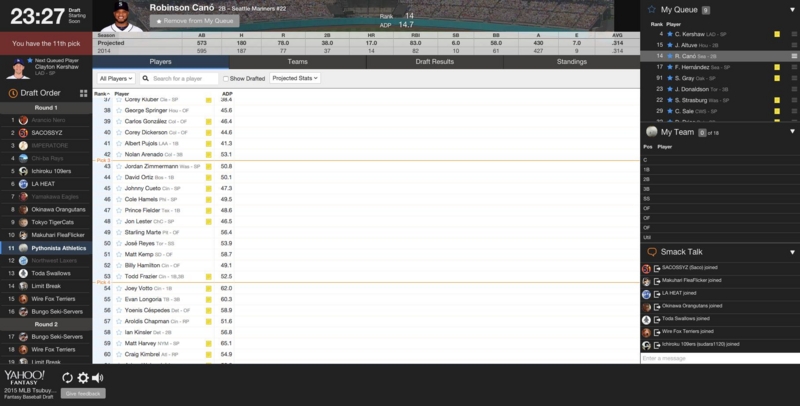Click the My Queue star icon header
Viewport: 800px width, 406px height.
point(652,10)
